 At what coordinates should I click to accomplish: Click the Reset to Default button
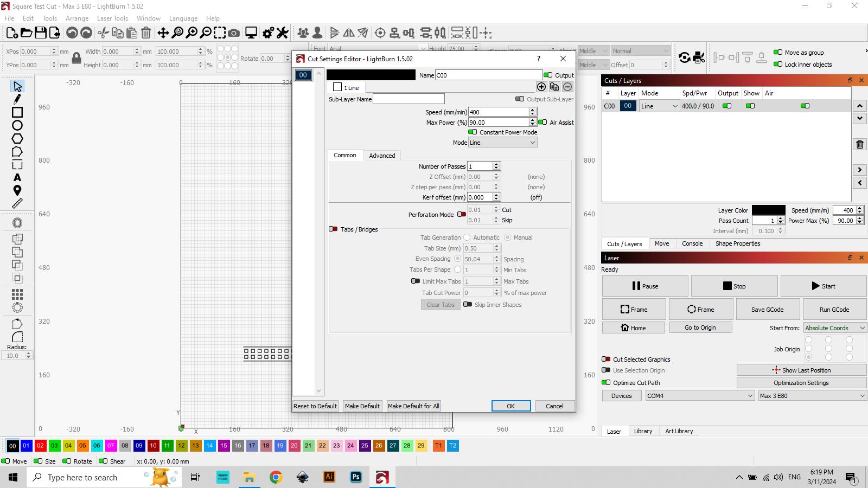(x=315, y=406)
